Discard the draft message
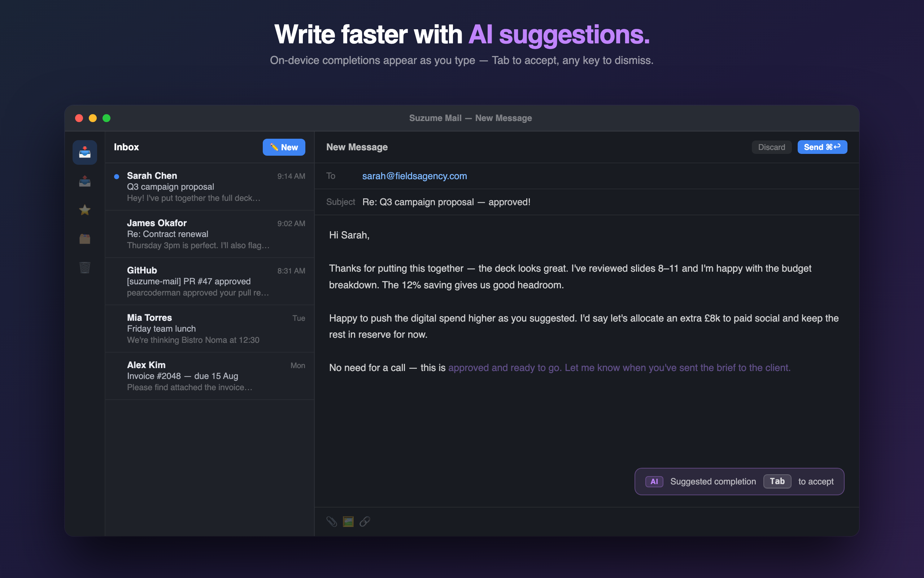The height and width of the screenshot is (578, 924). click(x=771, y=147)
